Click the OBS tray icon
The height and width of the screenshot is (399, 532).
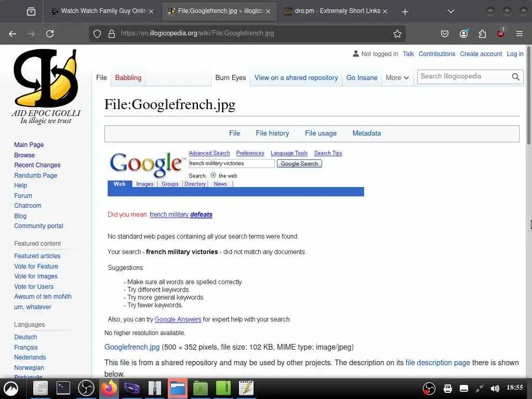(429, 389)
